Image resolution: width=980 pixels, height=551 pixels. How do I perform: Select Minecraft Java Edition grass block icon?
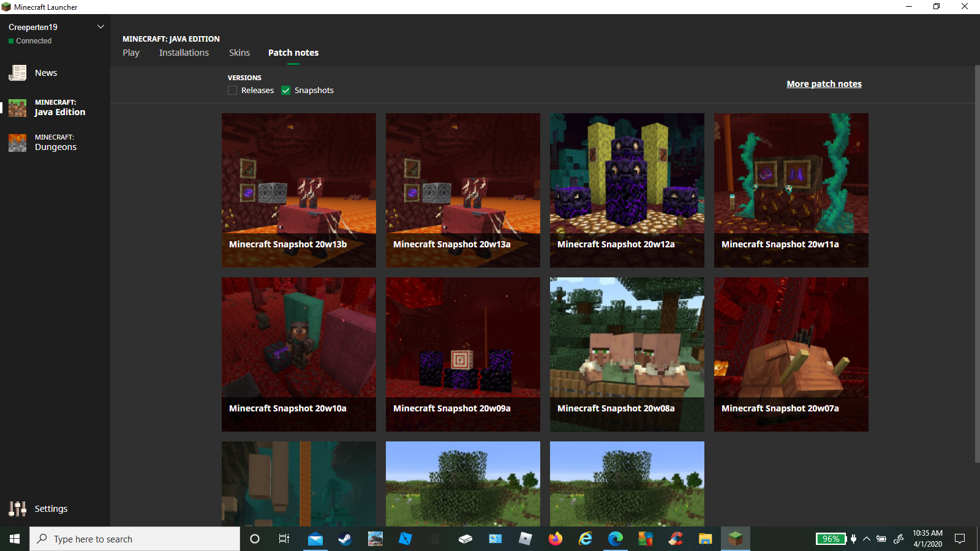17,108
